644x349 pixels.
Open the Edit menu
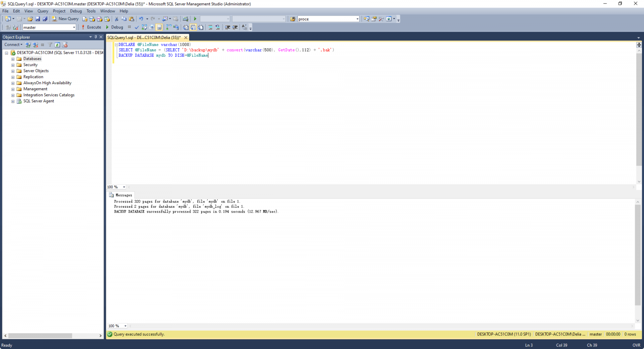click(x=16, y=11)
